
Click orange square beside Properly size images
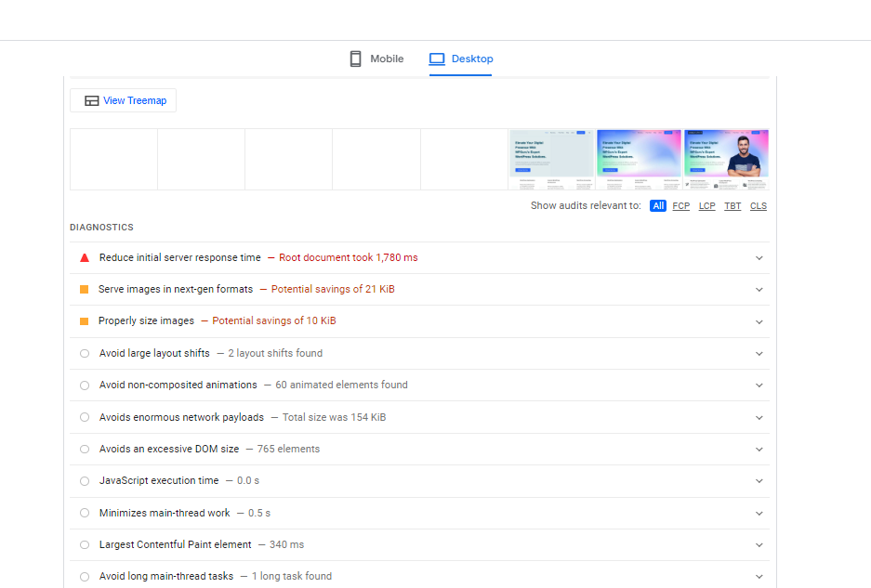point(85,321)
